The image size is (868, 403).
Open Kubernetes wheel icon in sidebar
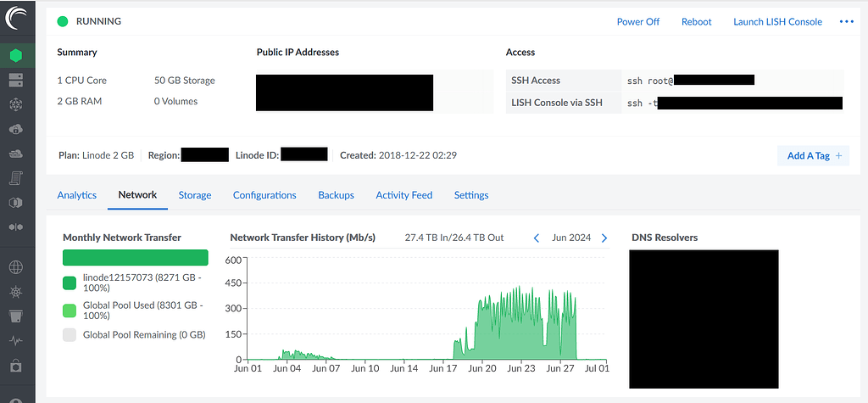(x=15, y=292)
